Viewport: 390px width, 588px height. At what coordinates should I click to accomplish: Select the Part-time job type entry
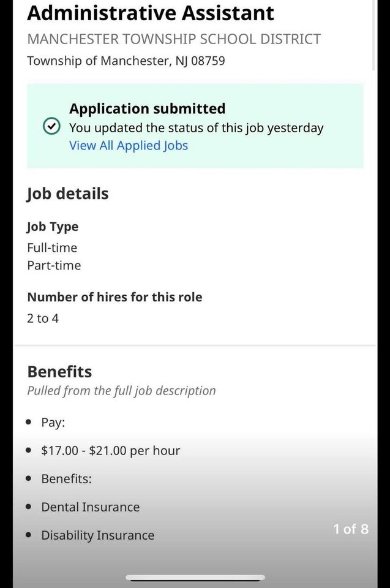coord(54,265)
